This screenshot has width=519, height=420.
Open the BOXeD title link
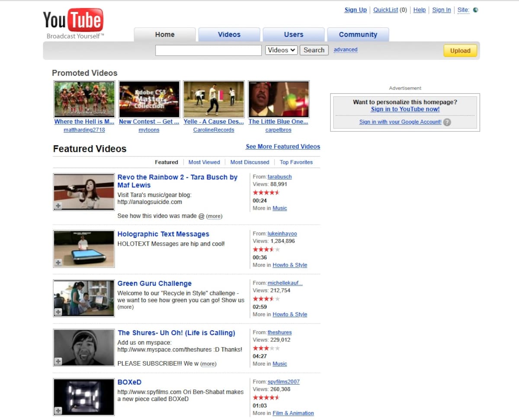(x=129, y=382)
